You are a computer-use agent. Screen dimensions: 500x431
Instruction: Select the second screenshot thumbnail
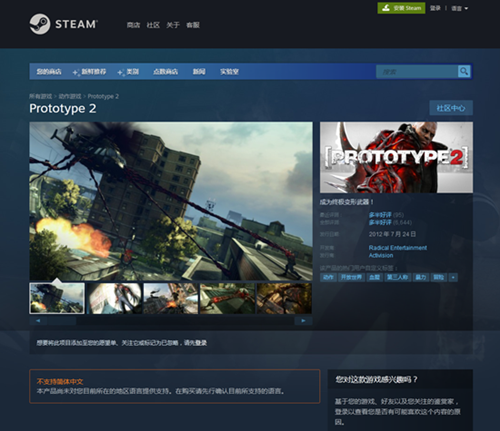(114, 298)
